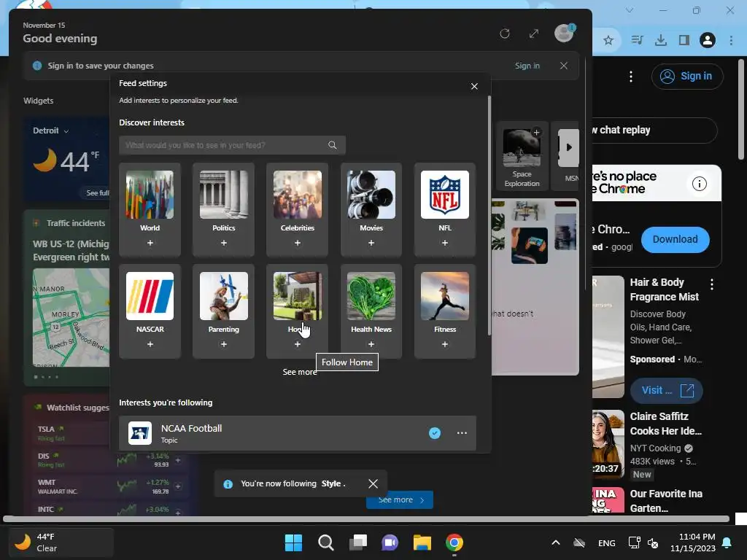Refresh the widgets feed
The image size is (747, 560).
(505, 34)
